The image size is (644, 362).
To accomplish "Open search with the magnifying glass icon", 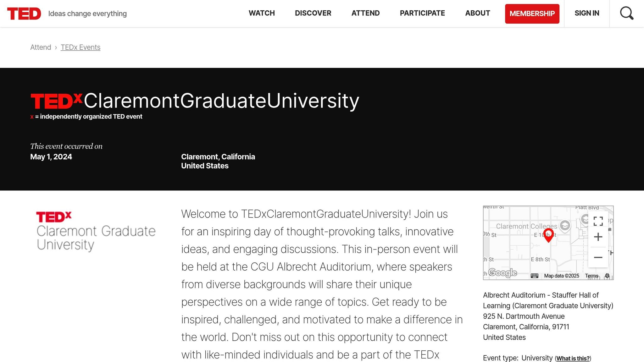I will coord(627,13).
